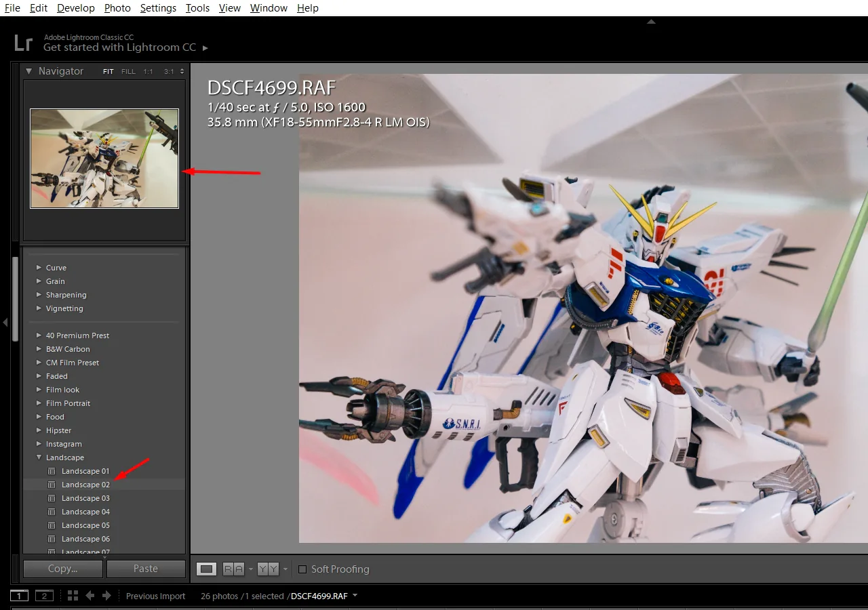Apply the Landscape 06 preset
Viewport: 868px width, 610px height.
85,539
